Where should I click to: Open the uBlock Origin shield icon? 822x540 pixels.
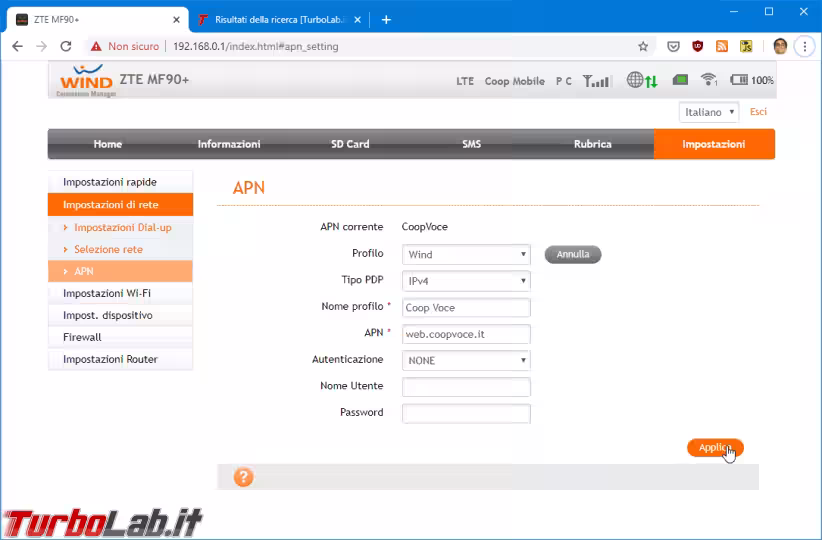click(x=697, y=46)
